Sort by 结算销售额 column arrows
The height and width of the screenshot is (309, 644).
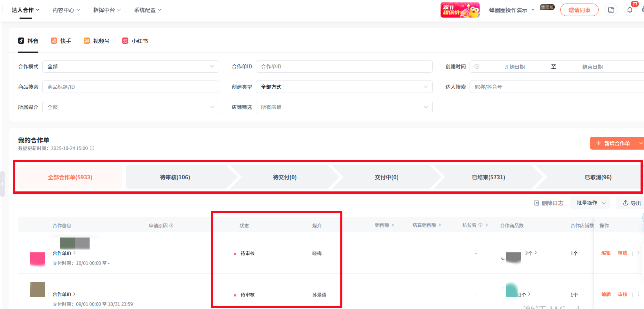[440, 225]
